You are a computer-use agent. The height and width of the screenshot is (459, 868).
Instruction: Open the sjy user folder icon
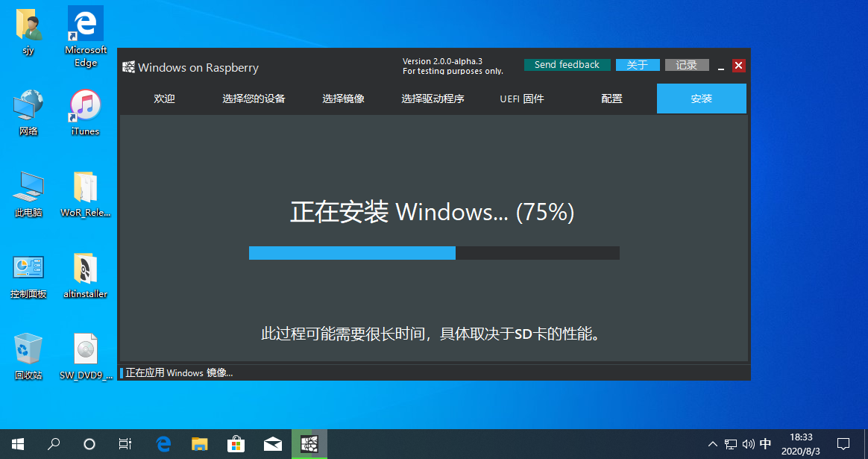28,31
